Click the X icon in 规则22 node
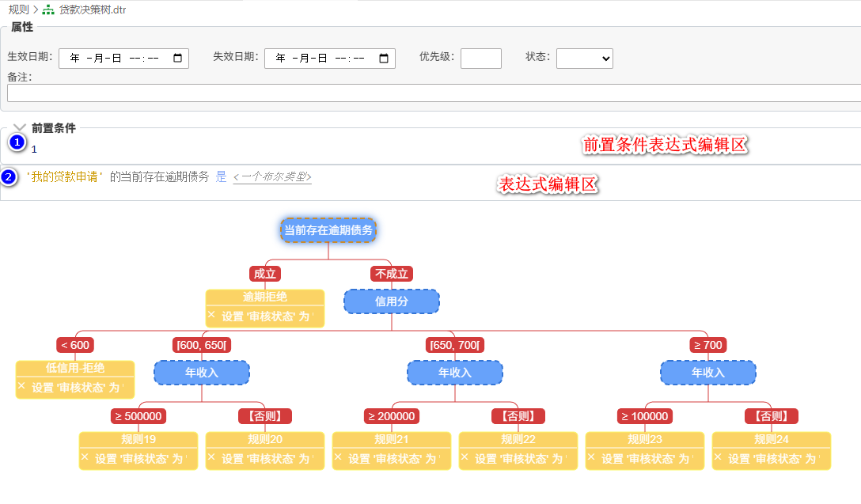This screenshot has width=861, height=504. (465, 457)
